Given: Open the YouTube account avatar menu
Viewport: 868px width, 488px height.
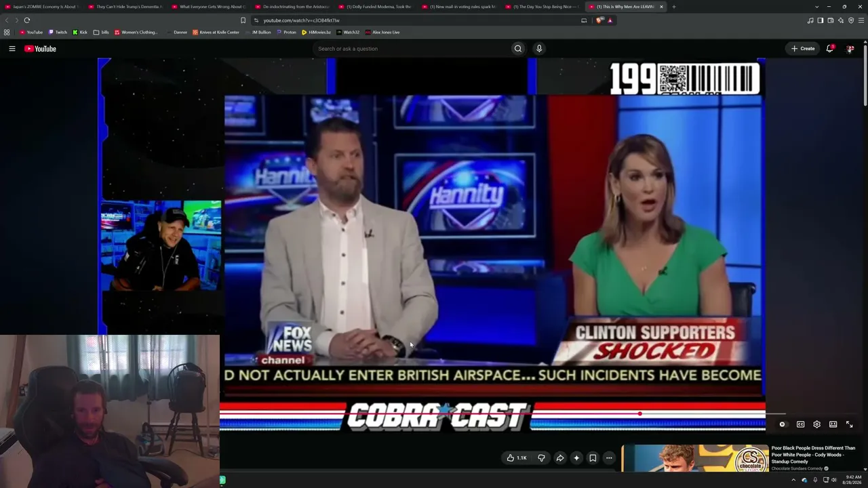Looking at the screenshot, I should 850,49.
